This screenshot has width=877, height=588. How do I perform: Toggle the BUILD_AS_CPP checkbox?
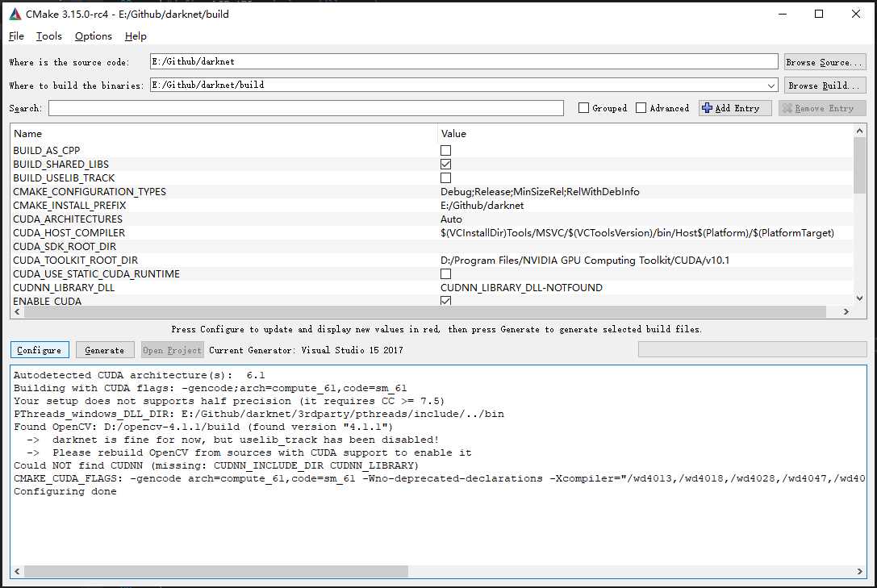[446, 150]
